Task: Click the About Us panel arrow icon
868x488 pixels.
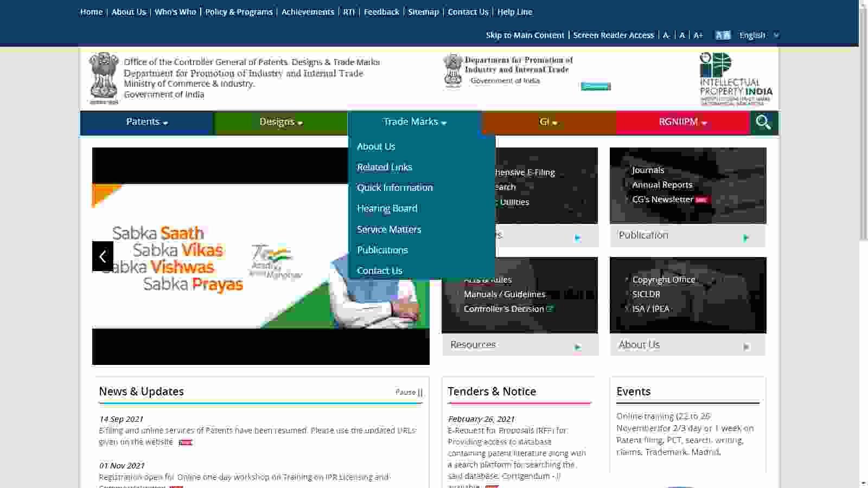Action: pos(746,347)
